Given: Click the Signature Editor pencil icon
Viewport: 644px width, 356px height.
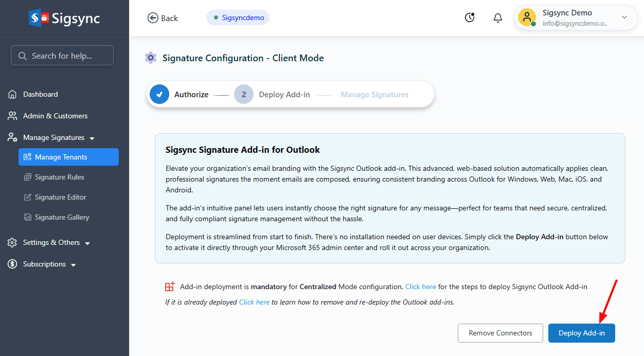Looking at the screenshot, I should pyautogui.click(x=28, y=198).
